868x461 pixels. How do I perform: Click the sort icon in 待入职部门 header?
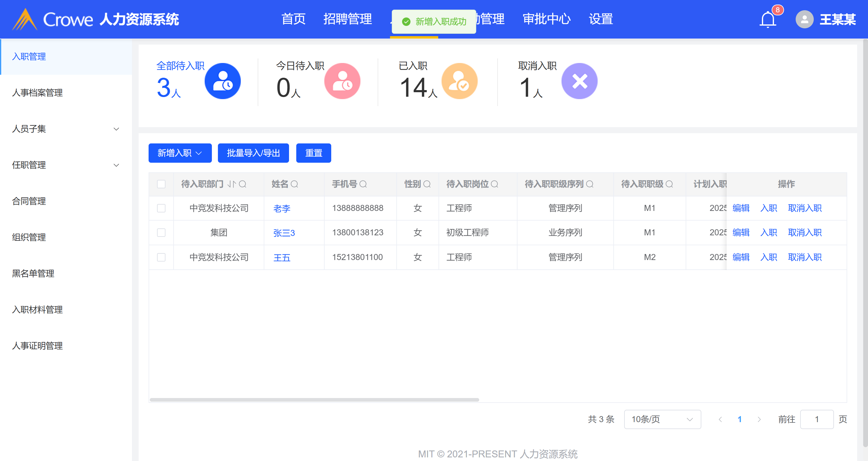(231, 184)
